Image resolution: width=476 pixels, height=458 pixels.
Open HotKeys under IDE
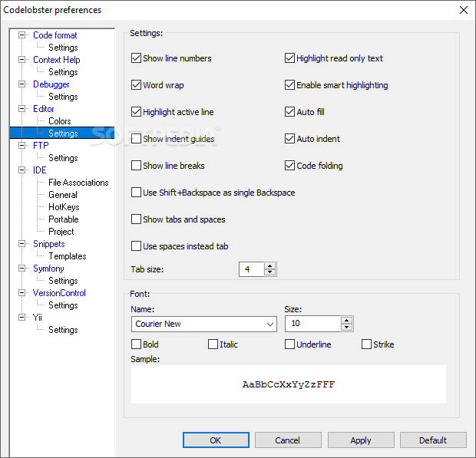coord(64,207)
